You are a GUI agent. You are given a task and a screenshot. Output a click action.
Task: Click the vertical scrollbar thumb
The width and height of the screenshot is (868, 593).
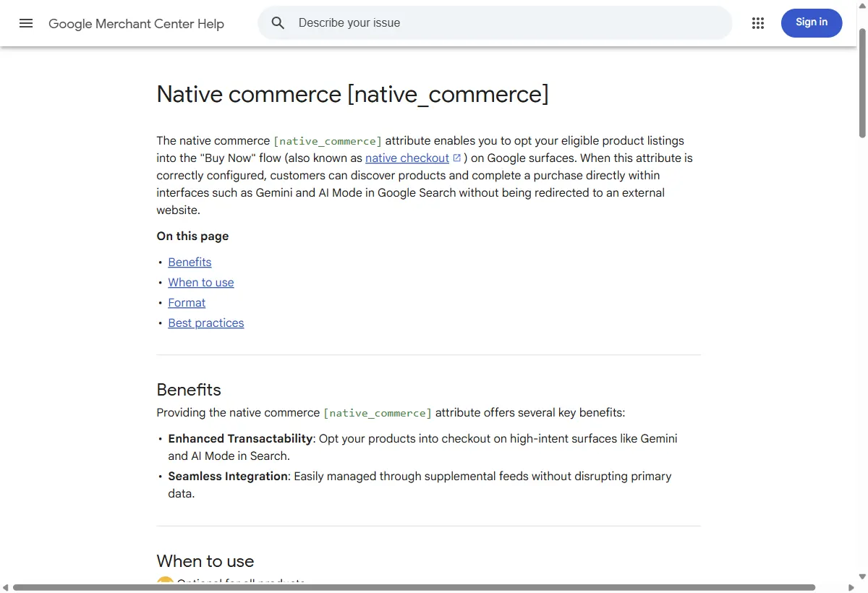coord(862,83)
